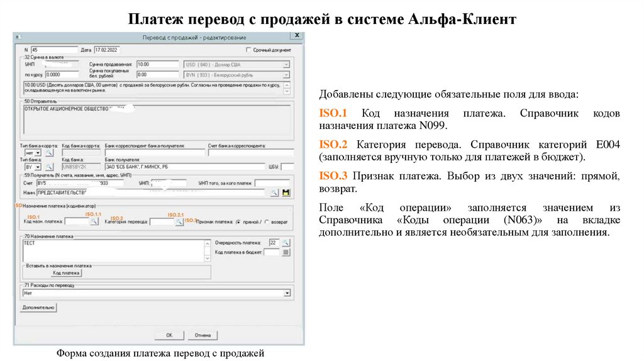Click 'Сумма продаваемая' field 10.00

click(x=158, y=65)
